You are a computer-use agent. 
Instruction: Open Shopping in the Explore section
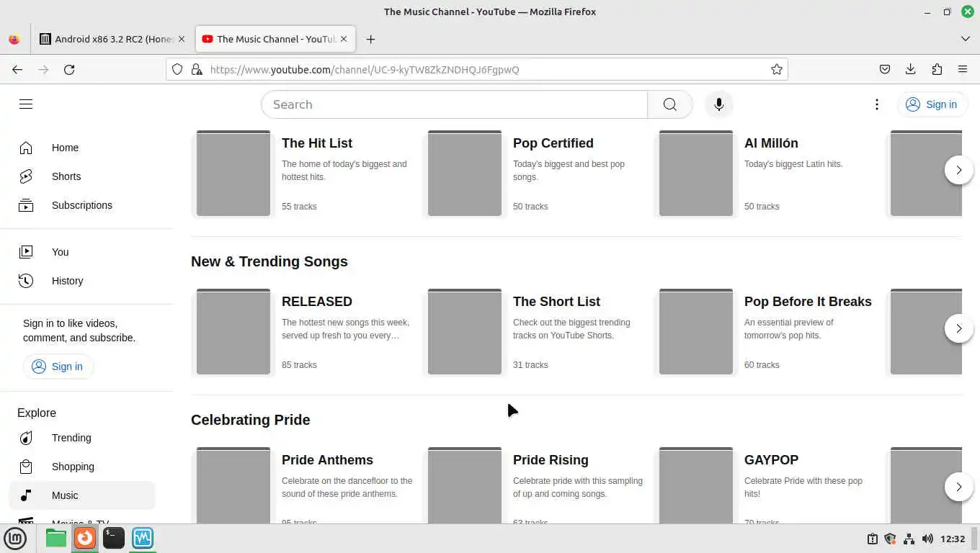coord(73,467)
